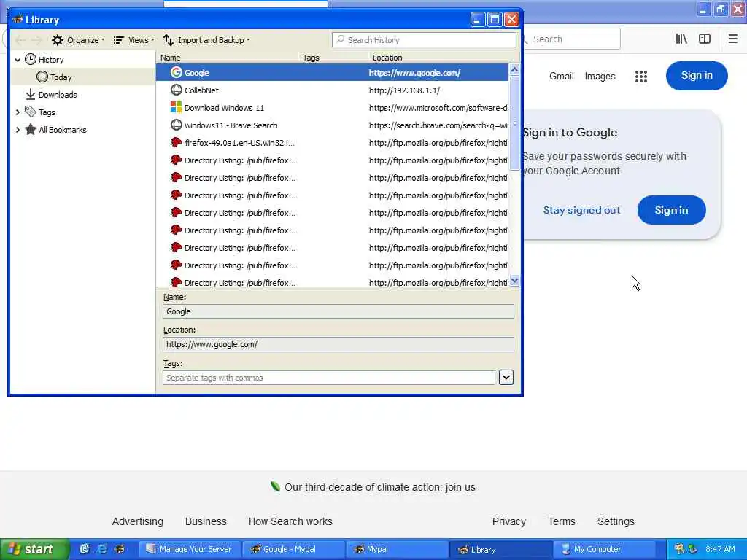Open the Settings footer link
This screenshot has height=560, width=747.
pos(616,521)
